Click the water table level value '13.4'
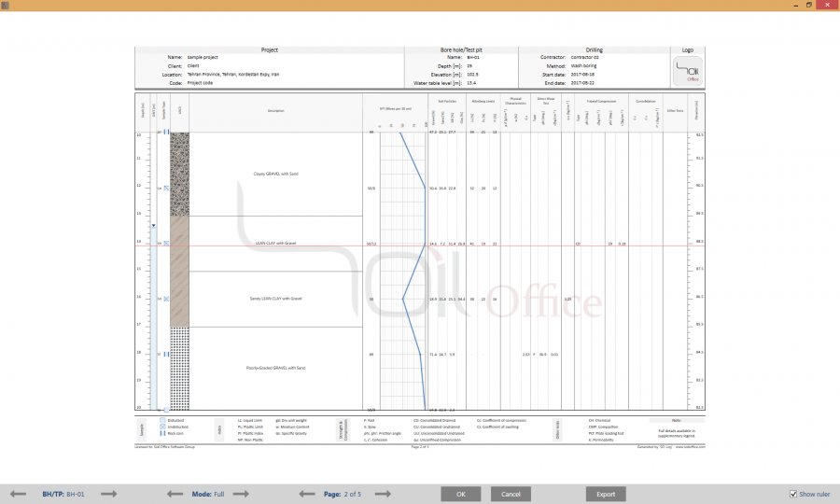 [471, 83]
